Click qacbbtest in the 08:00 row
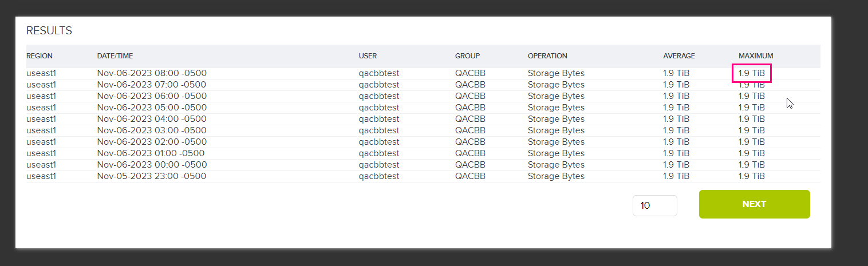This screenshot has height=266, width=868. pyautogui.click(x=378, y=73)
